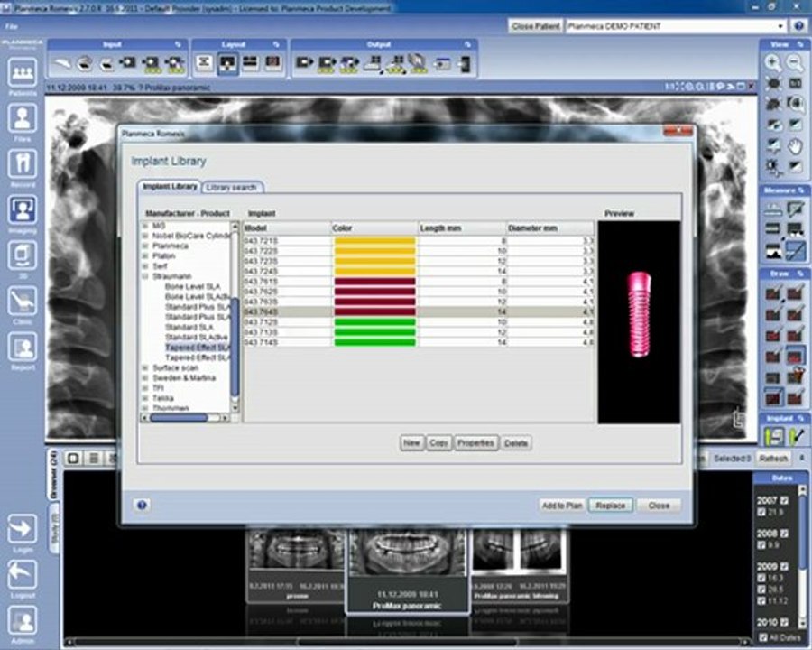Click the Properties button
The height and width of the screenshot is (650, 812).
[475, 443]
